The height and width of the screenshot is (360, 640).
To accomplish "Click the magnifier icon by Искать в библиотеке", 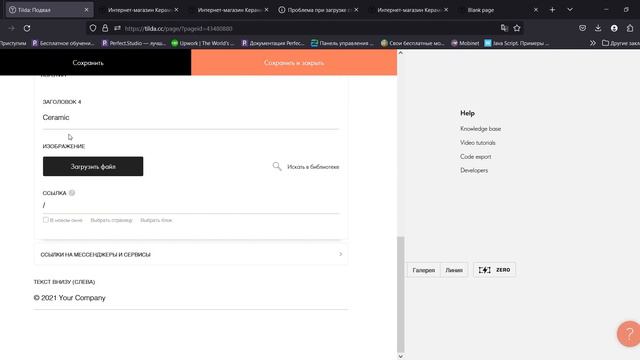I will 277,166.
